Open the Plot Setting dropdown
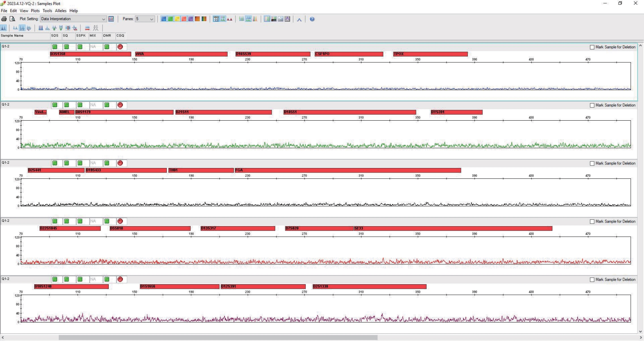The width and height of the screenshot is (644, 341). pos(73,19)
